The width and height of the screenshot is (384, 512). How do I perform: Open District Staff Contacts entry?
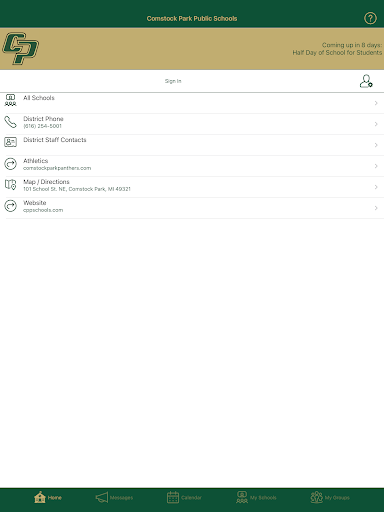click(55, 140)
